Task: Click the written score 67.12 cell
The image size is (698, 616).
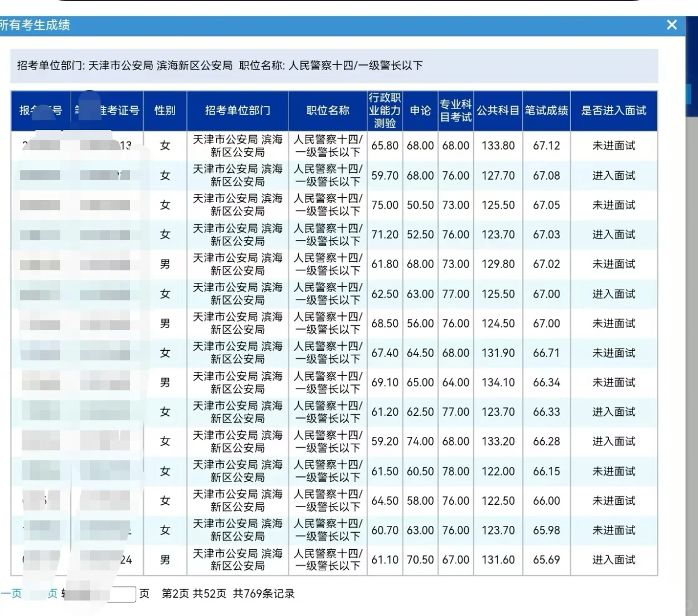Action: pos(547,146)
